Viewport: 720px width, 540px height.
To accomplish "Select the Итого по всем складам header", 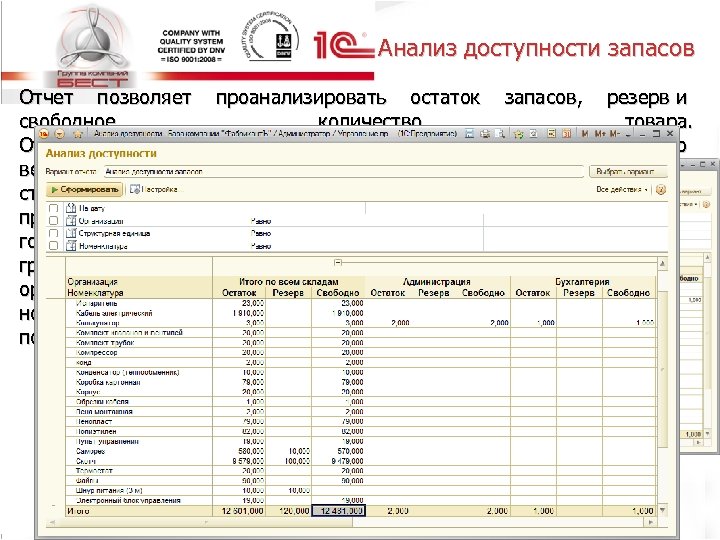I will click(288, 281).
